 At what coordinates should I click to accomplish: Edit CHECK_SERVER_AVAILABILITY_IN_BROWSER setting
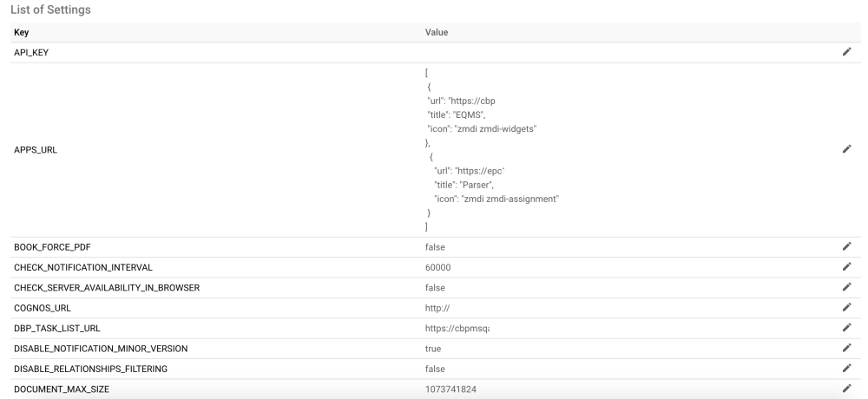(x=846, y=287)
